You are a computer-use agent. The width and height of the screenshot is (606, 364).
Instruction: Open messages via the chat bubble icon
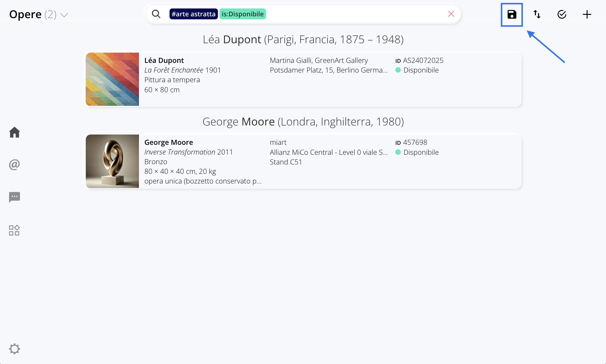tap(15, 197)
